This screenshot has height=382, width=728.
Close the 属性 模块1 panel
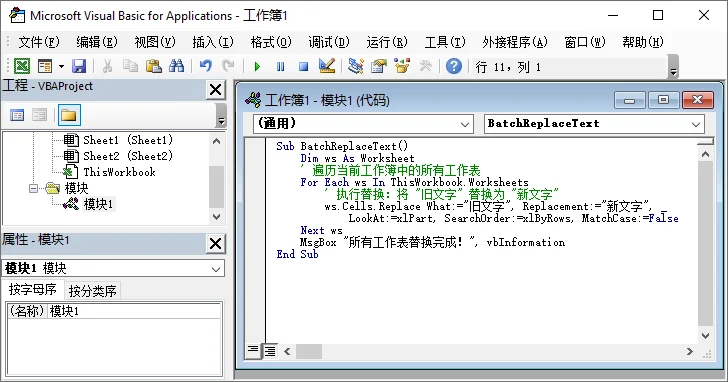coord(215,243)
